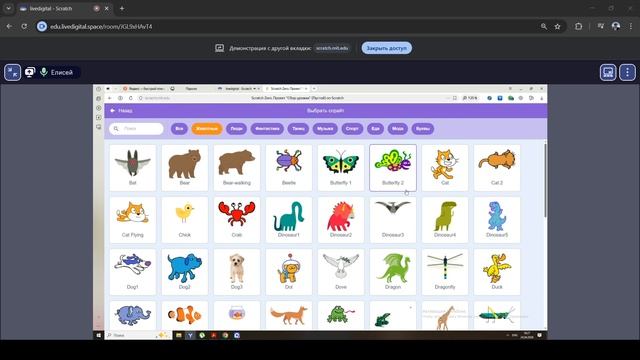The width and height of the screenshot is (640, 360).
Task: Choose the Dragonfly sprite
Action: tap(445, 272)
